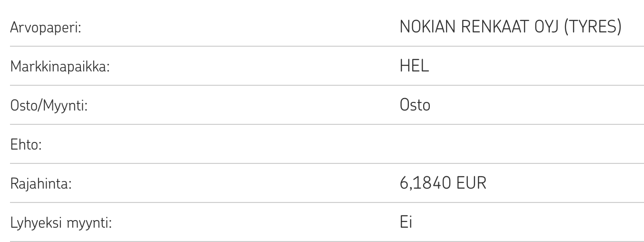Click lowercase "myynti" in the last row label
The image size is (644, 242).
(x=89, y=222)
